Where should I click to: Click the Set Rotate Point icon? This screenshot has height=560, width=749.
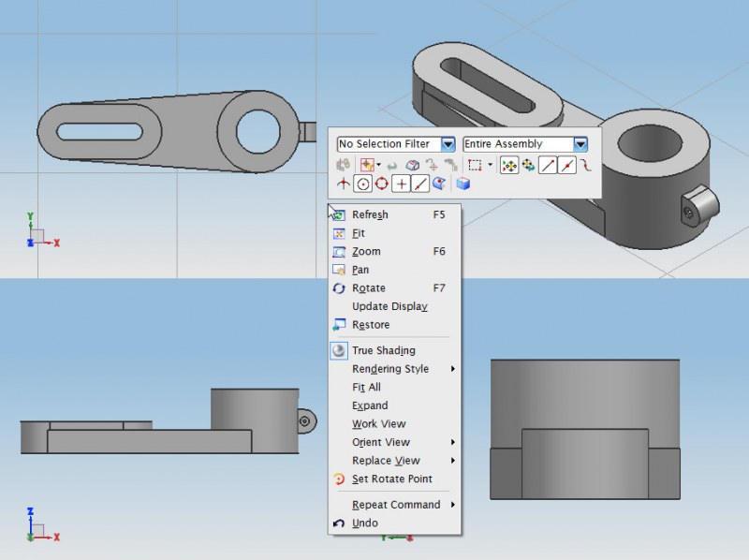[x=339, y=479]
